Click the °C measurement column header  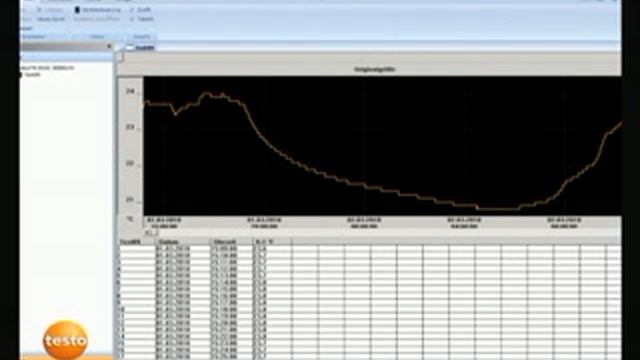pyautogui.click(x=271, y=242)
